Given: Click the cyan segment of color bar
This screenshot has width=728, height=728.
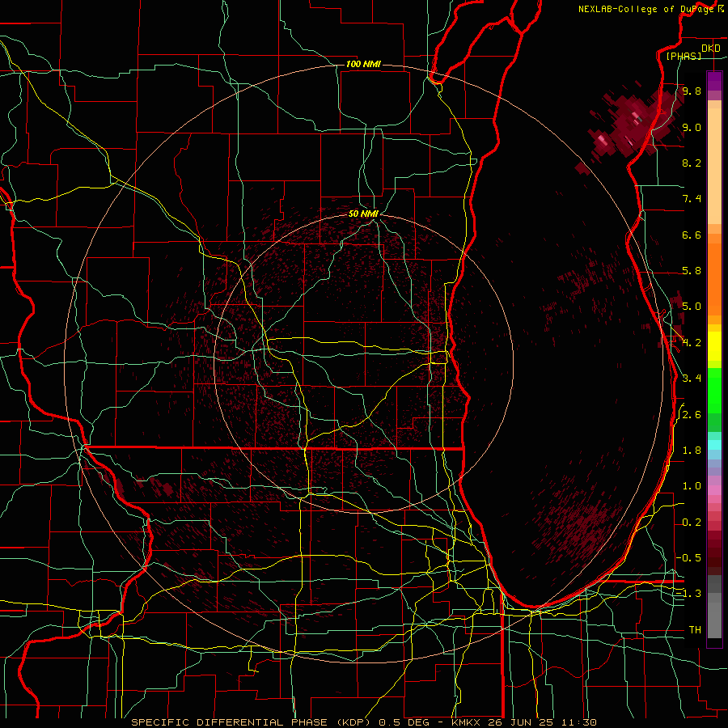Looking at the screenshot, I should pos(714,445).
